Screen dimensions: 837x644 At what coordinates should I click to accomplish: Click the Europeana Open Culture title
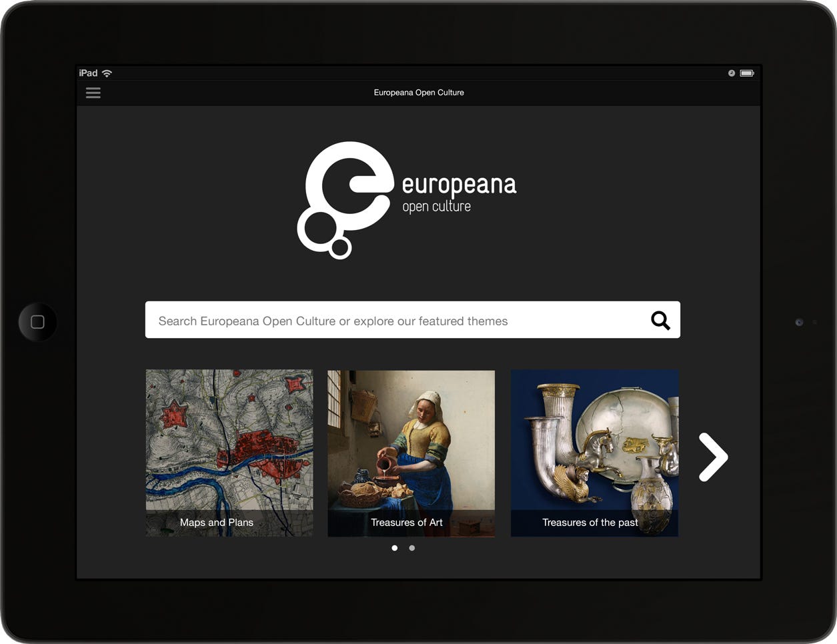click(x=419, y=93)
